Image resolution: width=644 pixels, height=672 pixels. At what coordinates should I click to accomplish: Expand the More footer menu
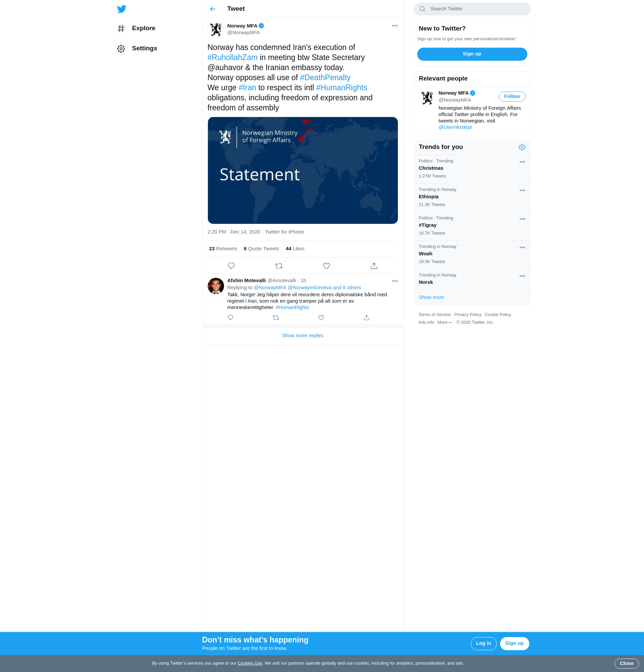(444, 322)
